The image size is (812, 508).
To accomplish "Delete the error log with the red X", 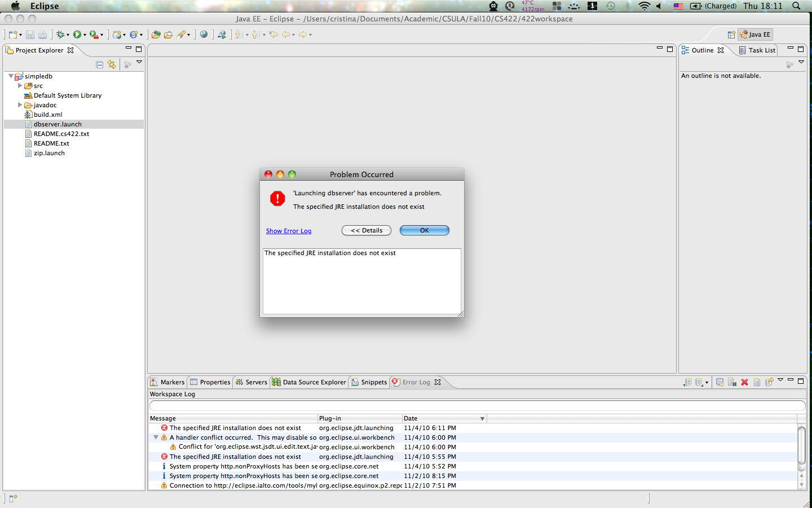I will (x=744, y=382).
